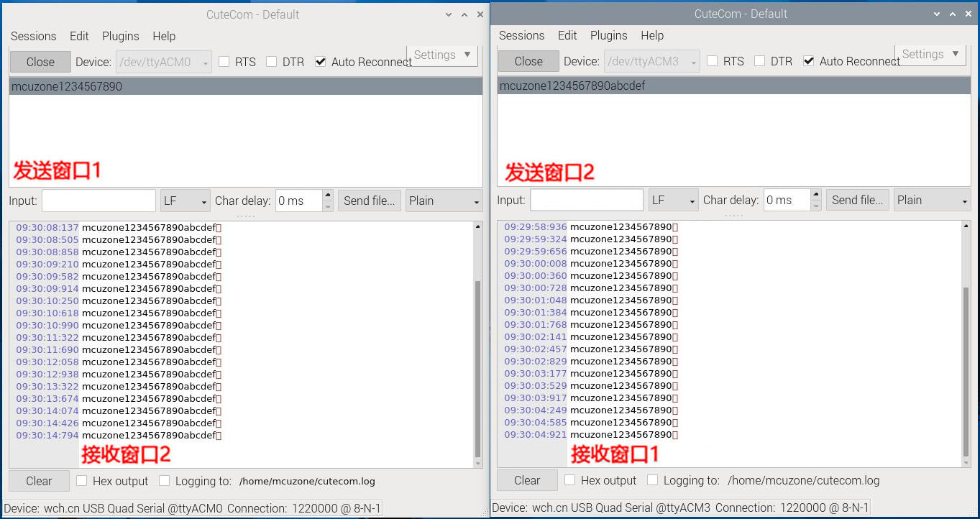
Task: Toggle DTR checkbox in right window
Action: [760, 61]
